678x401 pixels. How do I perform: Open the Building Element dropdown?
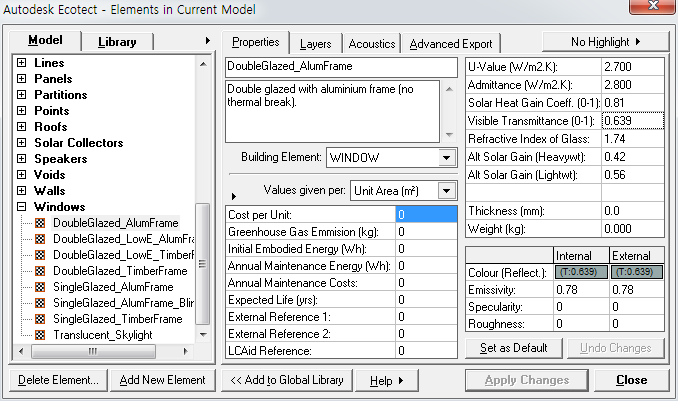[x=445, y=158]
